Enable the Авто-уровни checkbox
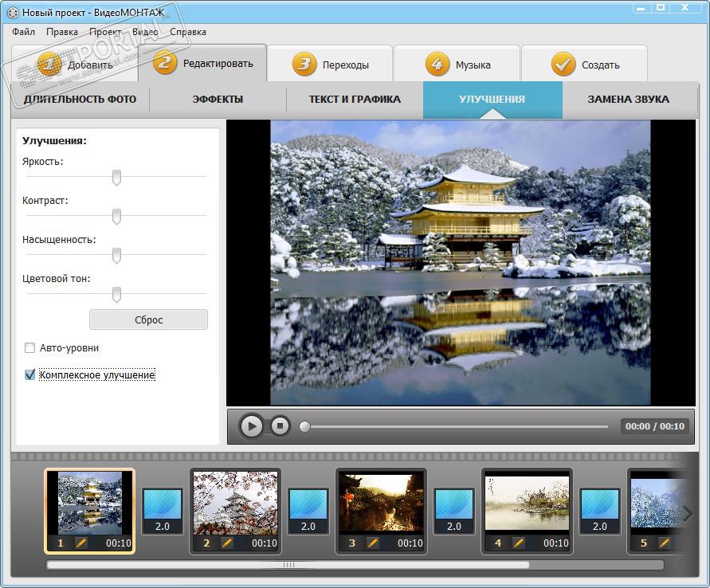The image size is (710, 588). 30,348
